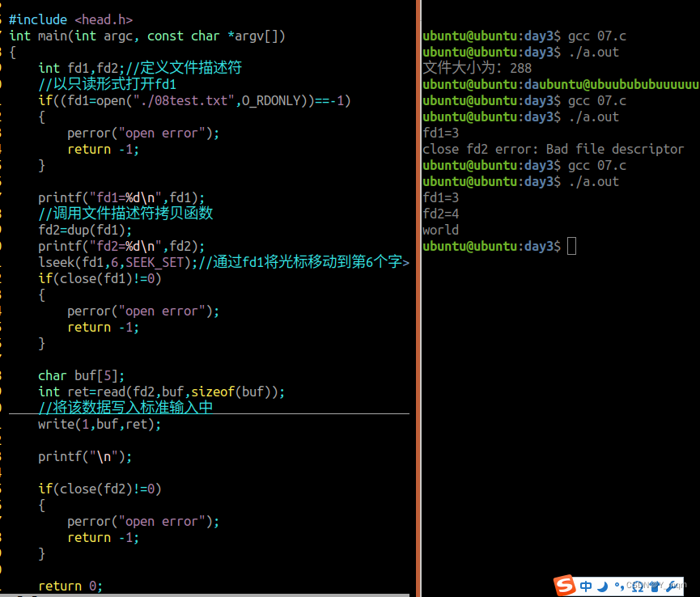Screen dimensions: 700x597
Task: Click the printf("fd2=%d\n",fd2); line
Action: [x=121, y=246]
